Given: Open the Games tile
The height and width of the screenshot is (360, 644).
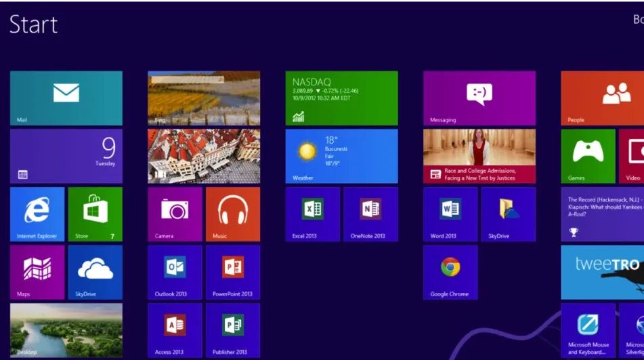Looking at the screenshot, I should coord(588,156).
